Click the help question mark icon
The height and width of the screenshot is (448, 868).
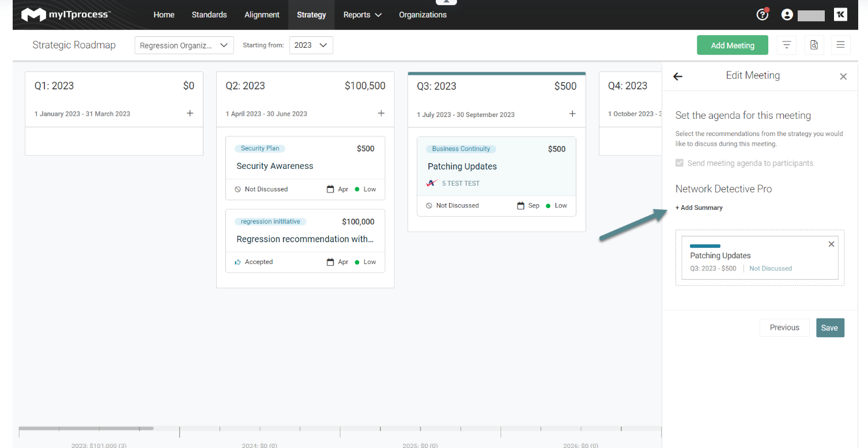[762, 15]
